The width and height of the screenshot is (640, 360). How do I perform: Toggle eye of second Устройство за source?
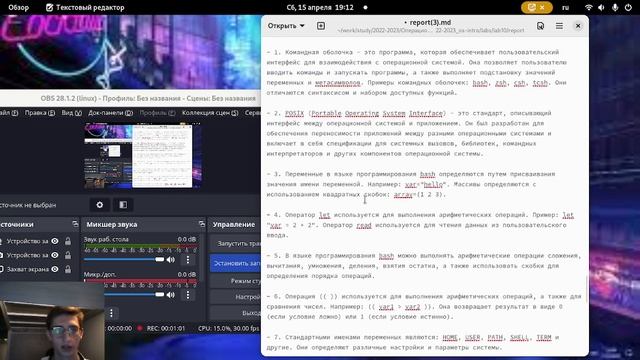[x=55, y=255]
